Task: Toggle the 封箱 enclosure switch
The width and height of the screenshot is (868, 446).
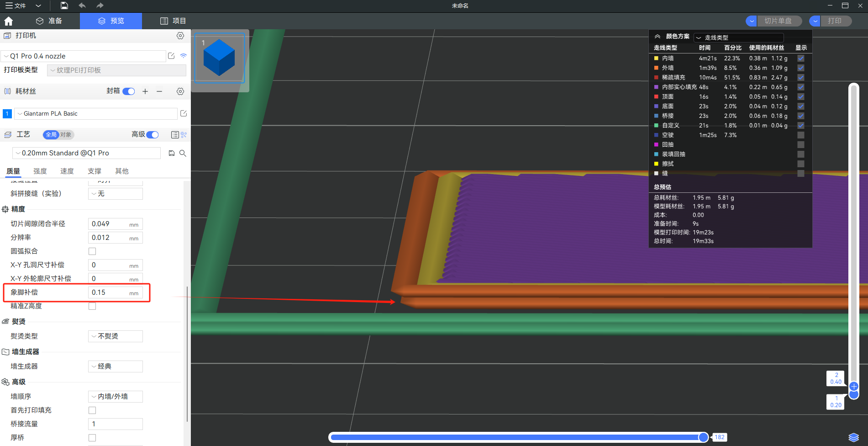Action: 129,91
